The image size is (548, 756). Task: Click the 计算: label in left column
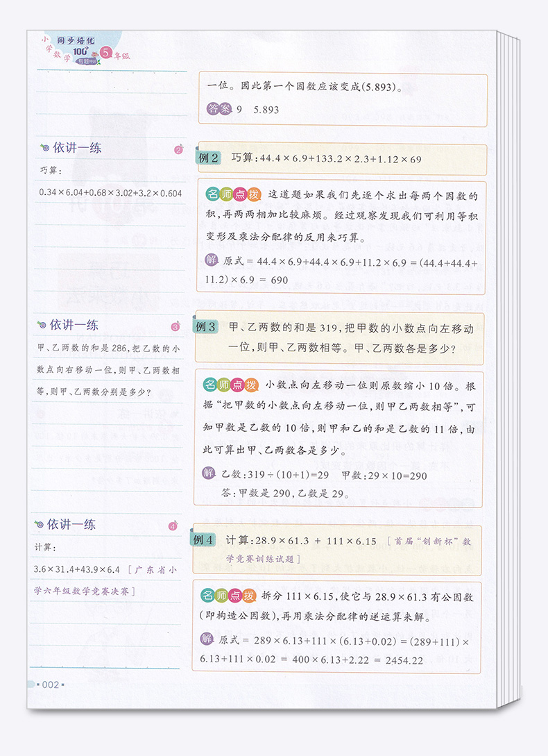[45, 547]
